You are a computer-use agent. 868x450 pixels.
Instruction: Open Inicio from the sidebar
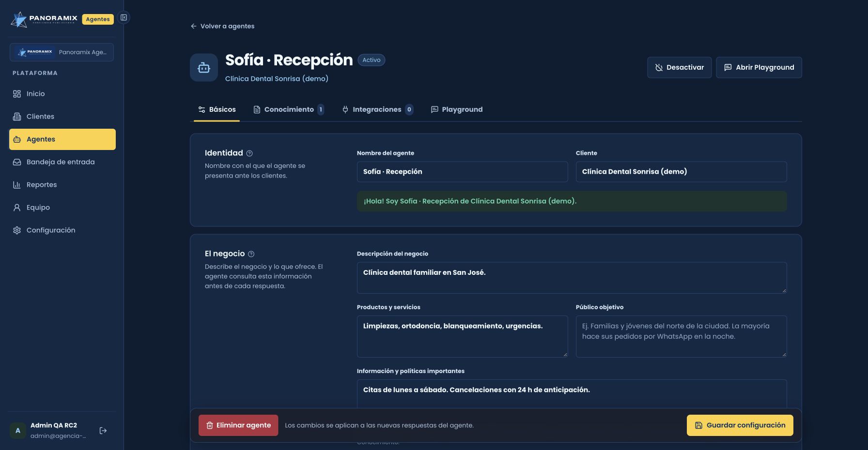point(62,94)
